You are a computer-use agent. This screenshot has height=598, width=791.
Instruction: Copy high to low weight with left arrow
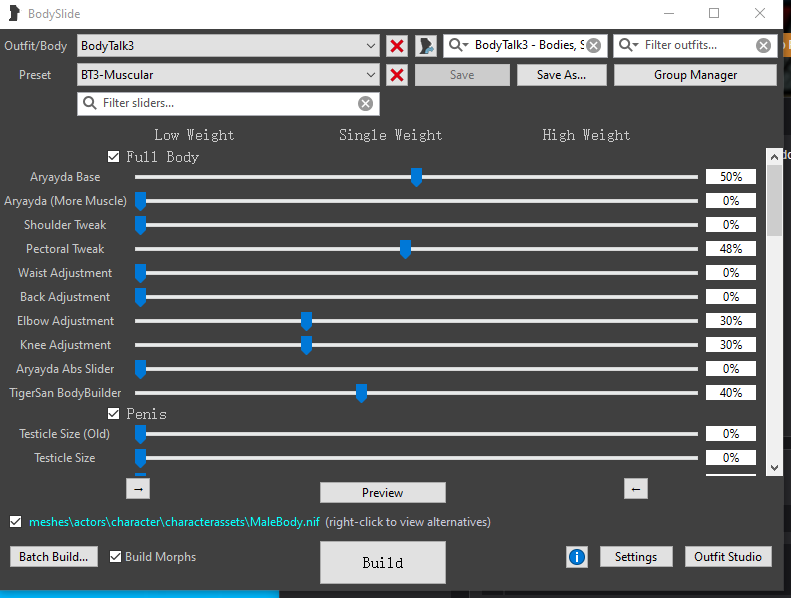[636, 489]
